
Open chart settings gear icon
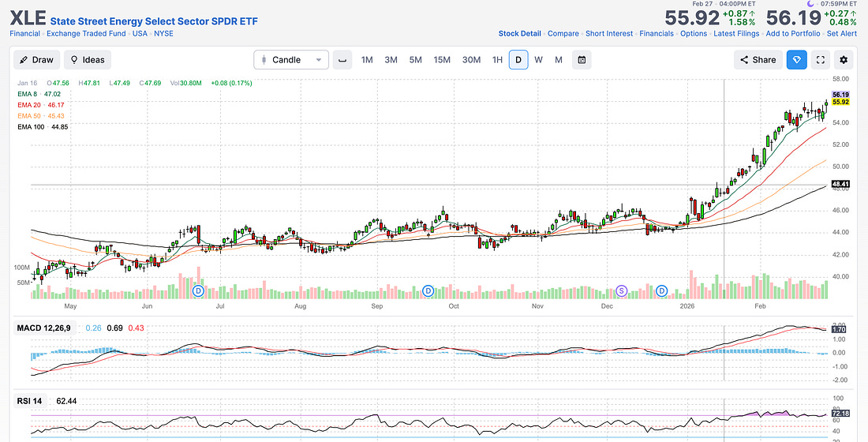(844, 60)
